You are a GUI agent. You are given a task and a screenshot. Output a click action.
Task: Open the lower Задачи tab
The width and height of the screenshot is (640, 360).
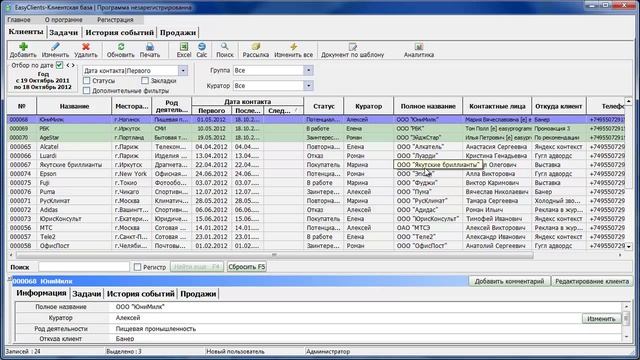87,294
